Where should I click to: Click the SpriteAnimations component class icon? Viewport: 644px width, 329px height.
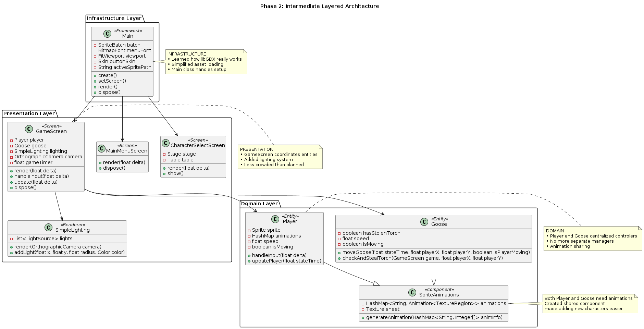click(x=412, y=292)
